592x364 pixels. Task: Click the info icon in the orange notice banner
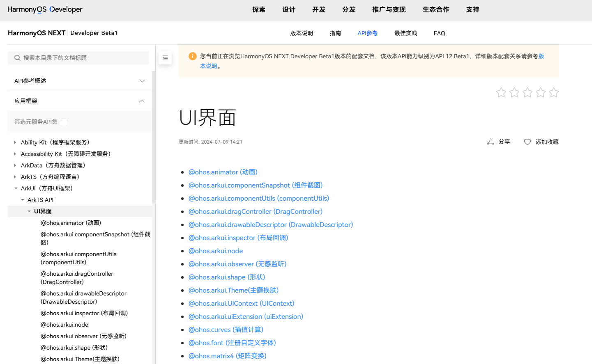click(x=192, y=56)
